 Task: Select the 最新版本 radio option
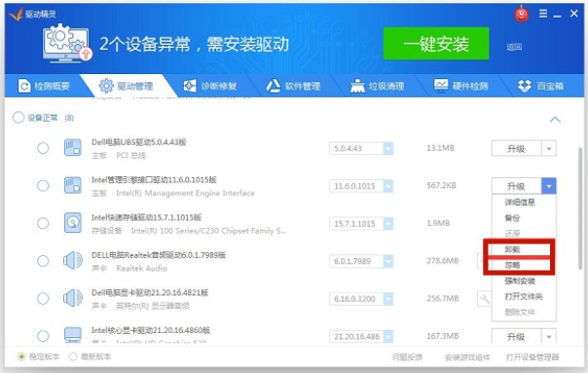[73, 356]
